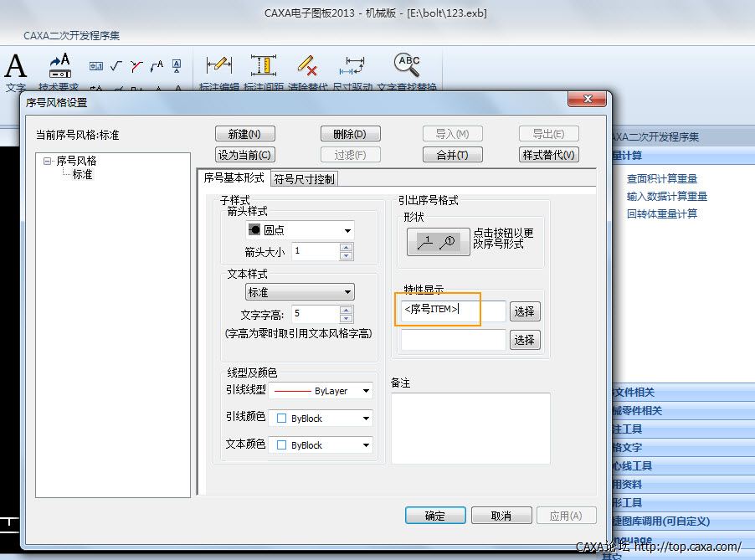This screenshot has width=755, height=560.
Task: Click the 新建(N) button
Action: pos(245,134)
